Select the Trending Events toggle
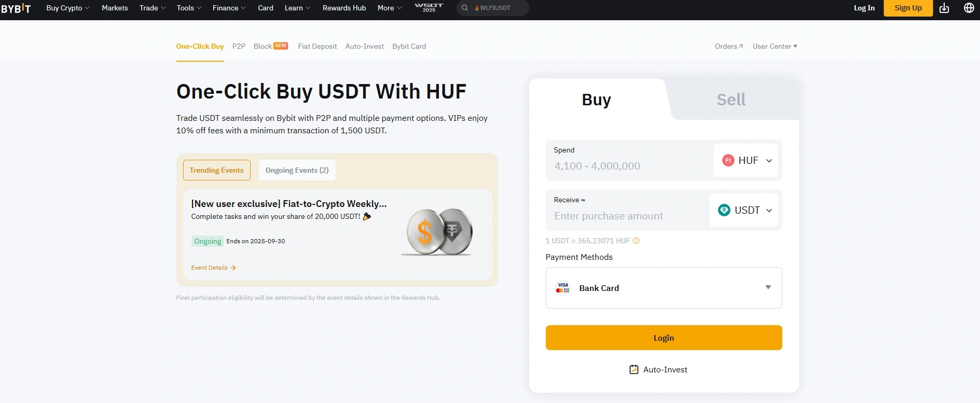This screenshot has width=980, height=403. (216, 170)
